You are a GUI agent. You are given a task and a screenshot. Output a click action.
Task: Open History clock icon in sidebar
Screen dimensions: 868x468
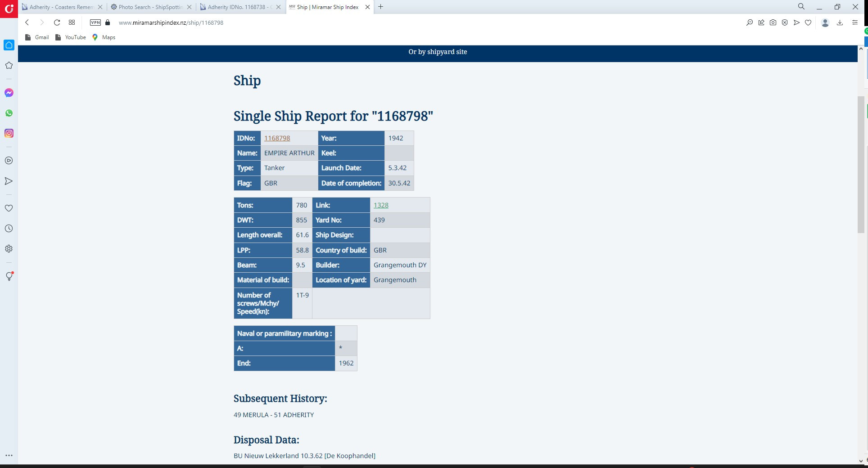(9, 229)
